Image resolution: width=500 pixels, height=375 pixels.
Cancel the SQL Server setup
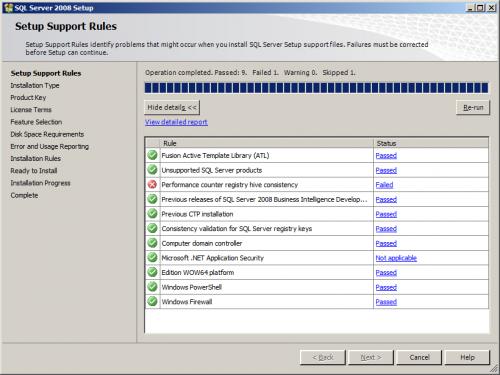[x=419, y=357]
